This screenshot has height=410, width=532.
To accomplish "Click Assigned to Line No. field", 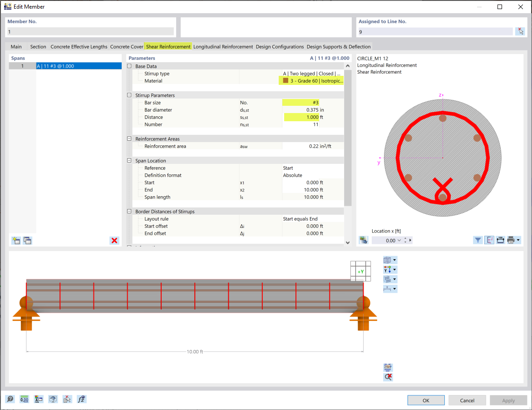I will (x=435, y=32).
